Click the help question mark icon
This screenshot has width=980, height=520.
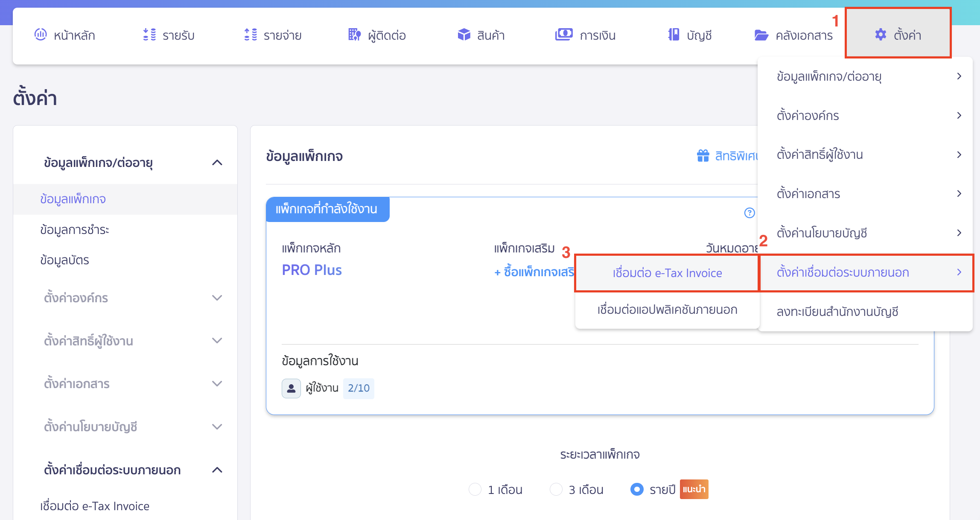click(x=749, y=213)
